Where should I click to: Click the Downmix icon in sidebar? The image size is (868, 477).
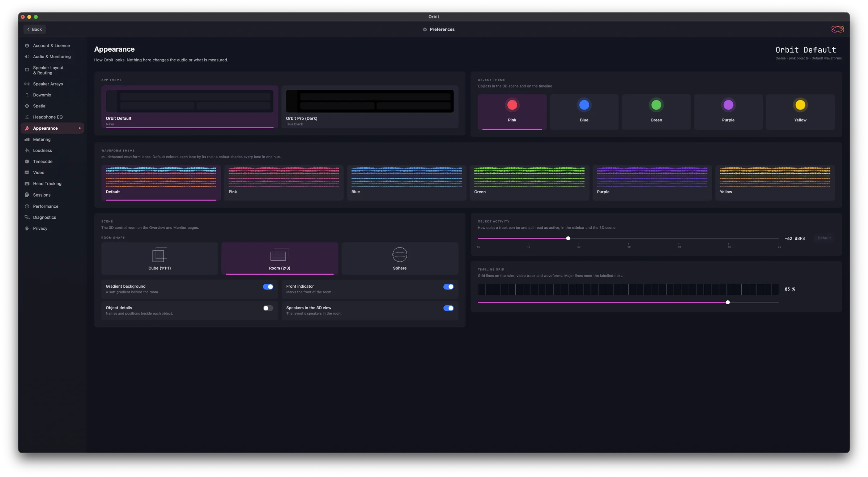(27, 95)
